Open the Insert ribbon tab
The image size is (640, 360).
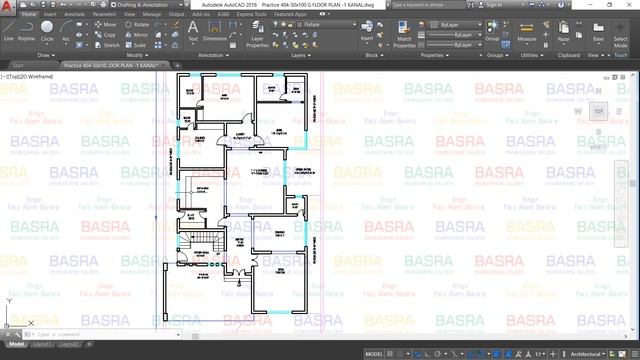pyautogui.click(x=50, y=14)
